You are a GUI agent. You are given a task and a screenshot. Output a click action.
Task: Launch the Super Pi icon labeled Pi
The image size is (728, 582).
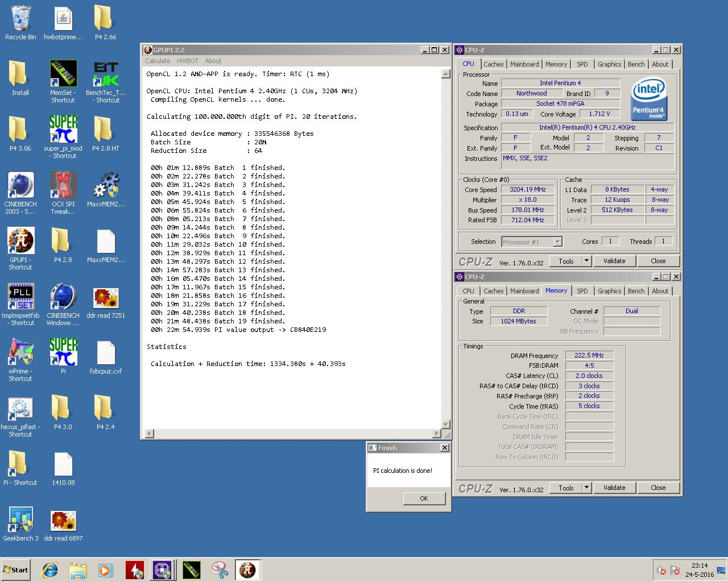(63, 357)
